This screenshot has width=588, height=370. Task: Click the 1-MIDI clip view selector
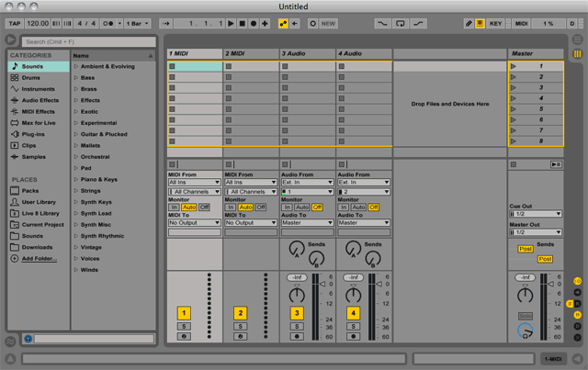[553, 359]
